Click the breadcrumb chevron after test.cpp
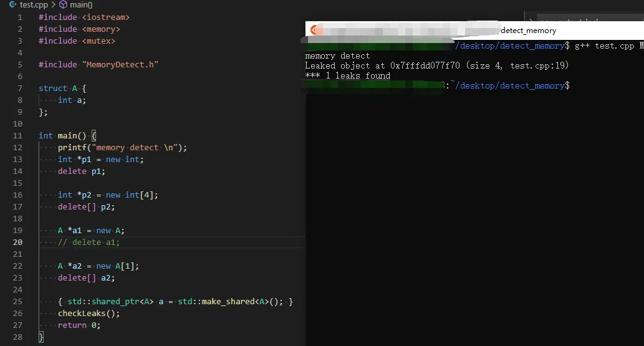Viewport: 644px width, 346px height. click(x=53, y=4)
